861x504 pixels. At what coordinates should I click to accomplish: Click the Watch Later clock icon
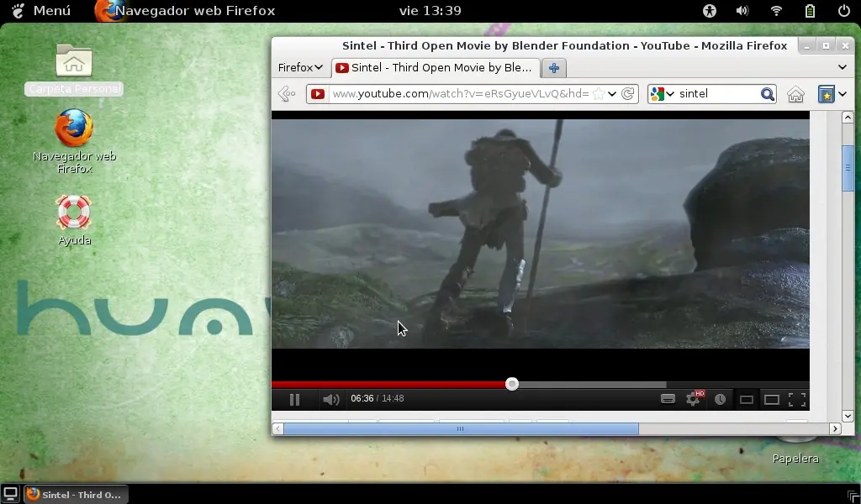pyautogui.click(x=720, y=399)
